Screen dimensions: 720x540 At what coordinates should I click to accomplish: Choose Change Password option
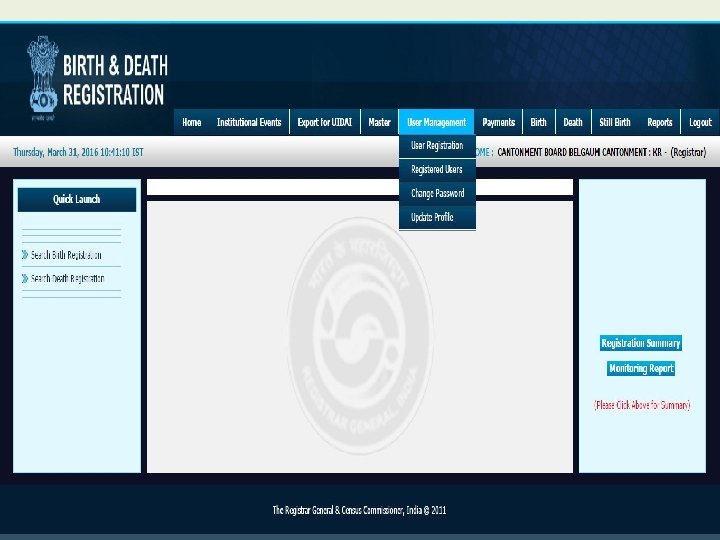(437, 194)
